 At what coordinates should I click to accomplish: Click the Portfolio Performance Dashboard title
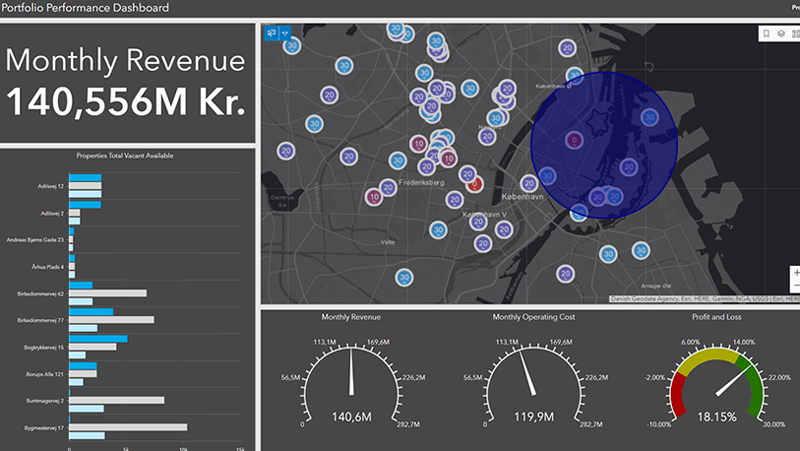[x=85, y=8]
